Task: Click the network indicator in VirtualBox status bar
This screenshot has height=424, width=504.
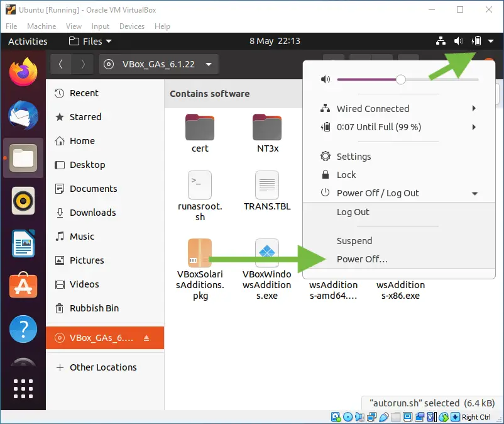Action: click(371, 417)
